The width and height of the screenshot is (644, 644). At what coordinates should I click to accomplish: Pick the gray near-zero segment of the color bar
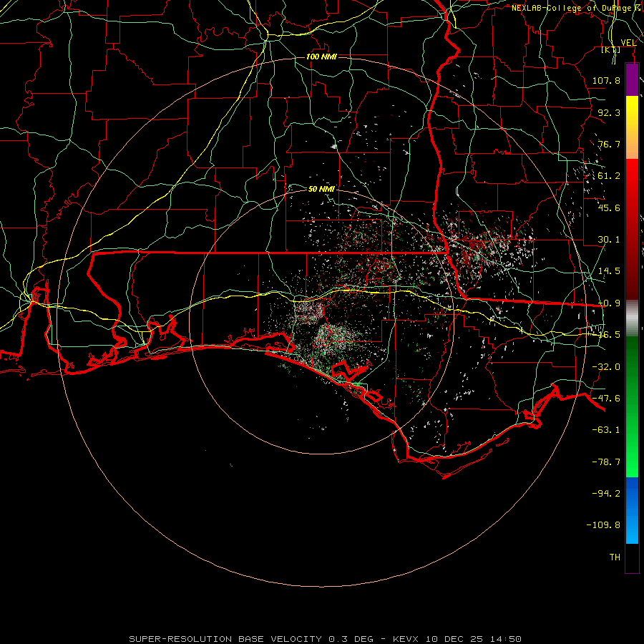coord(632,318)
